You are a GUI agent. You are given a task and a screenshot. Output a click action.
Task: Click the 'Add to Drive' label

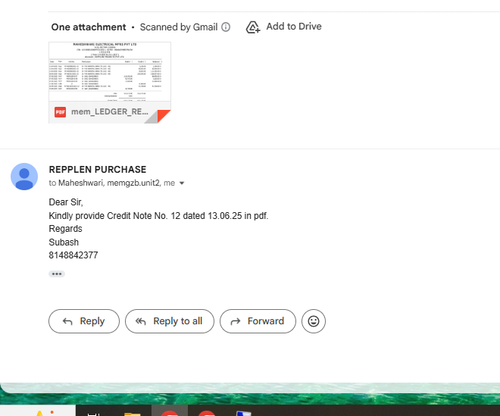coord(294,26)
